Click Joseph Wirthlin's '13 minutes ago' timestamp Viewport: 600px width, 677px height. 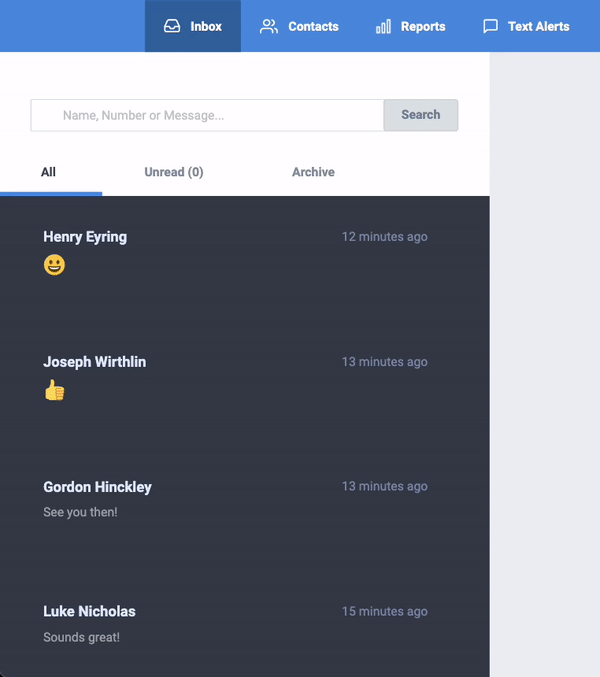[x=385, y=361]
